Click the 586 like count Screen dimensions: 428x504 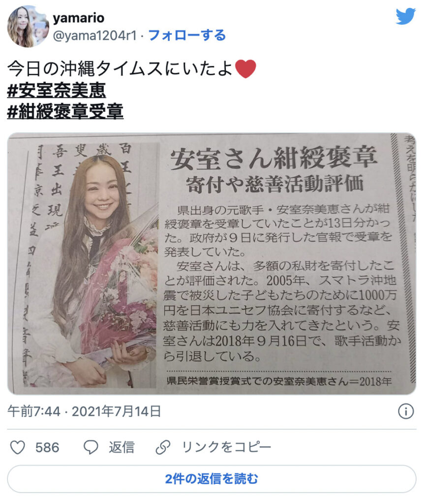click(x=47, y=447)
